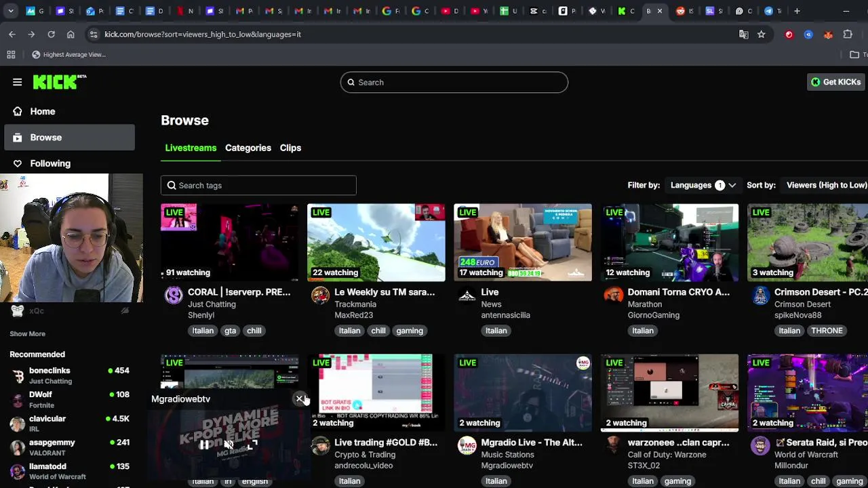Image resolution: width=868 pixels, height=488 pixels.
Task: Click the gta tag under CORAL stream
Action: 231,331
